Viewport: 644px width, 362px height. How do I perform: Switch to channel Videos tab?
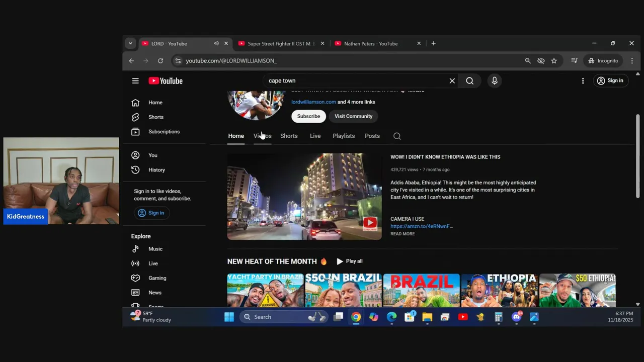(262, 136)
